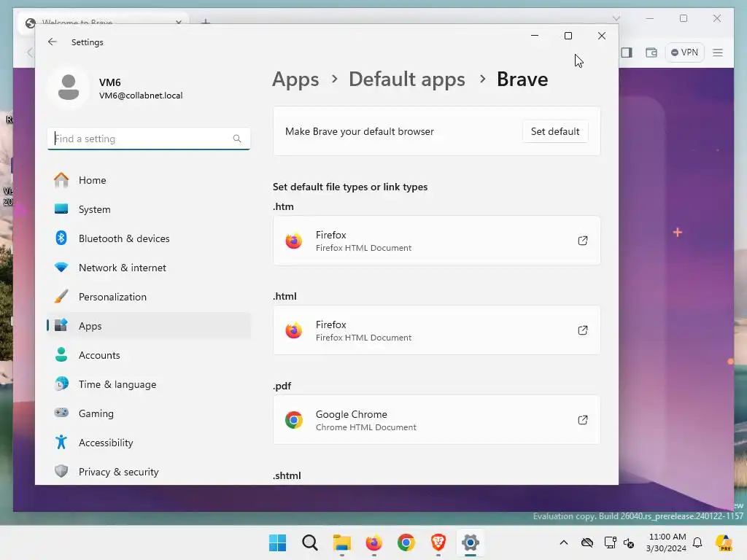
Task: Open Bluetooth & devices category
Action: click(149, 238)
